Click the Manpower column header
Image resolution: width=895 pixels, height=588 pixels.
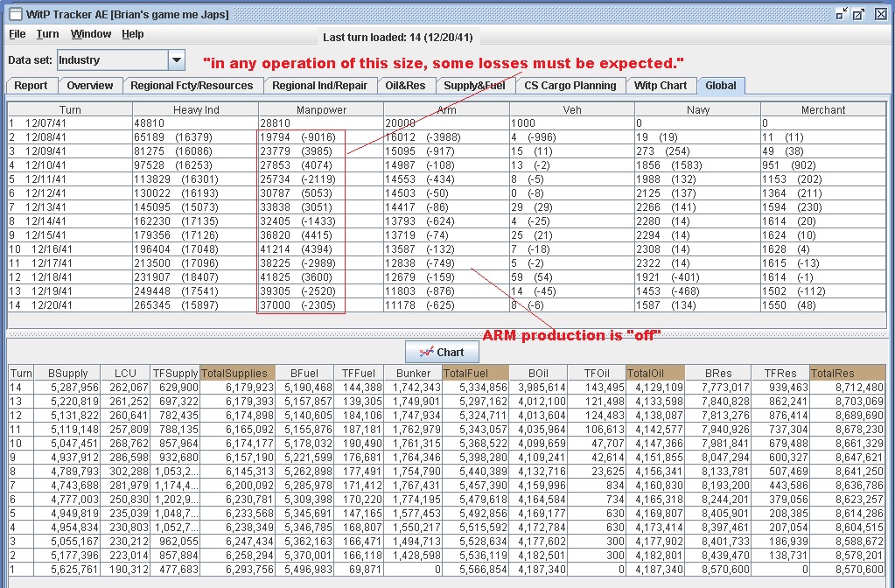pyautogui.click(x=321, y=109)
